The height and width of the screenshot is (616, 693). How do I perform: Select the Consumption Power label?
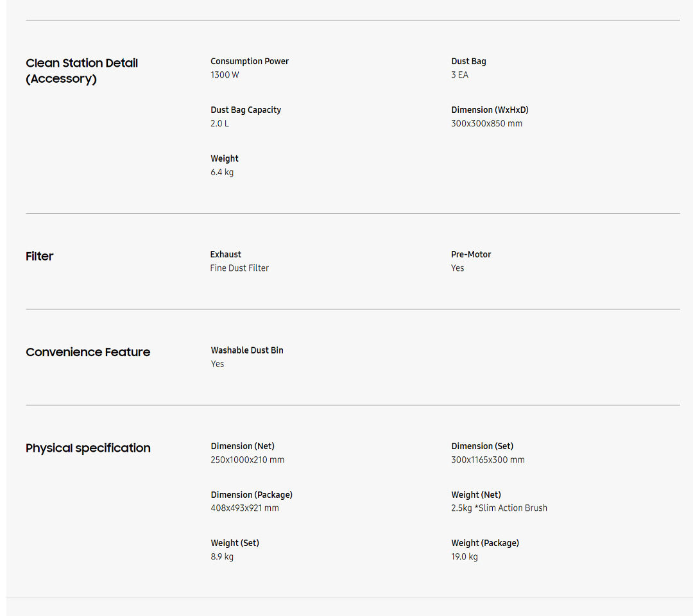(x=250, y=62)
